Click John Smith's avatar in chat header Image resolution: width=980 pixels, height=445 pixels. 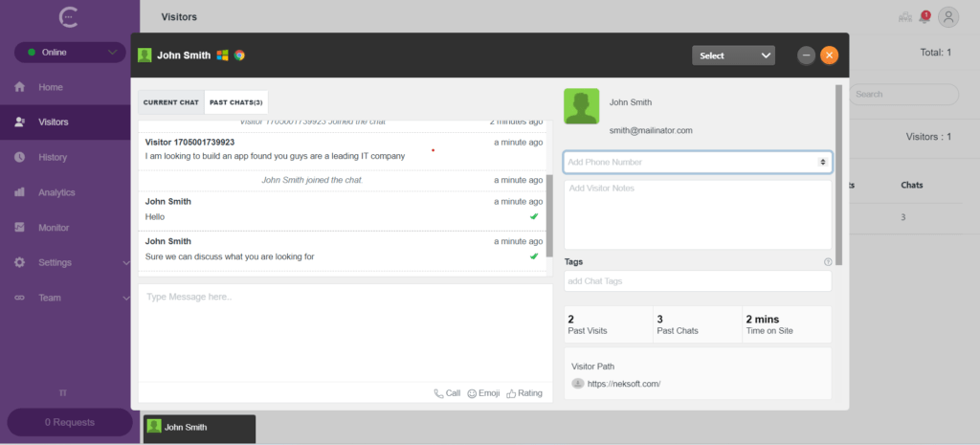[145, 55]
